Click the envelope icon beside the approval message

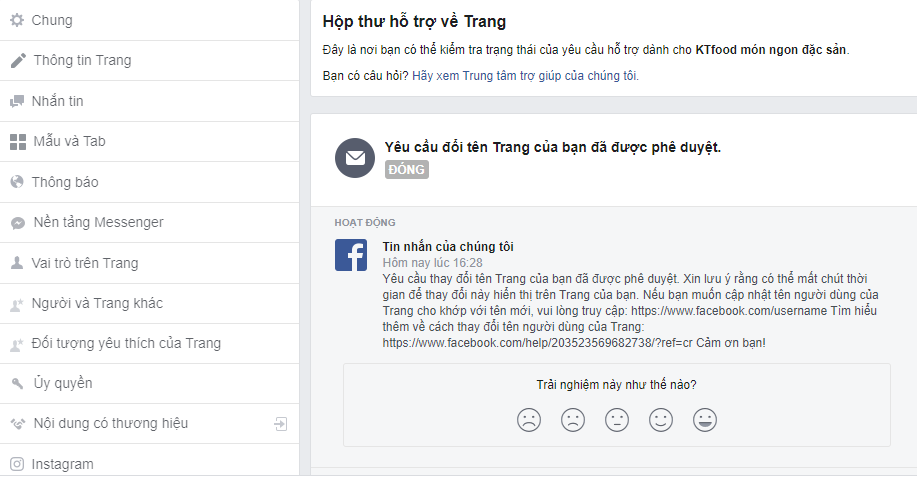coord(355,158)
